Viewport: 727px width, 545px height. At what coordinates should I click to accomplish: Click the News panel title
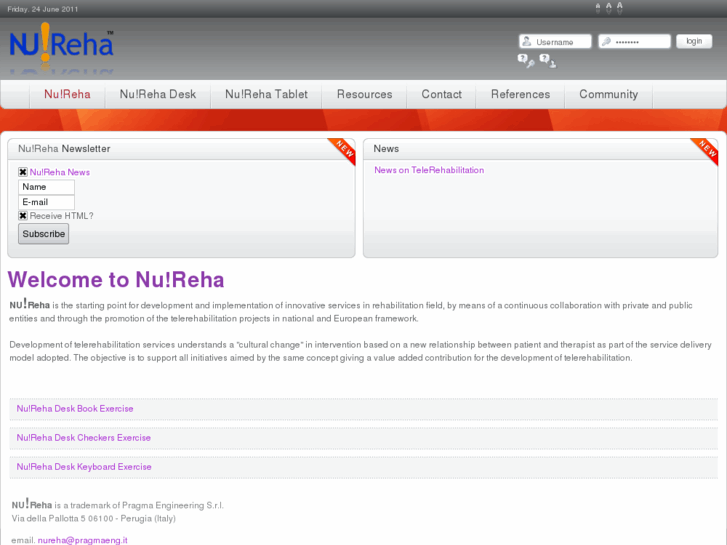[x=386, y=149]
